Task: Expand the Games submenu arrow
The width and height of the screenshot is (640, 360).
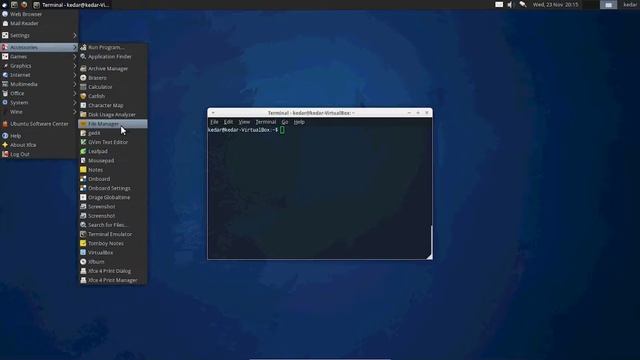Action: coord(75,56)
